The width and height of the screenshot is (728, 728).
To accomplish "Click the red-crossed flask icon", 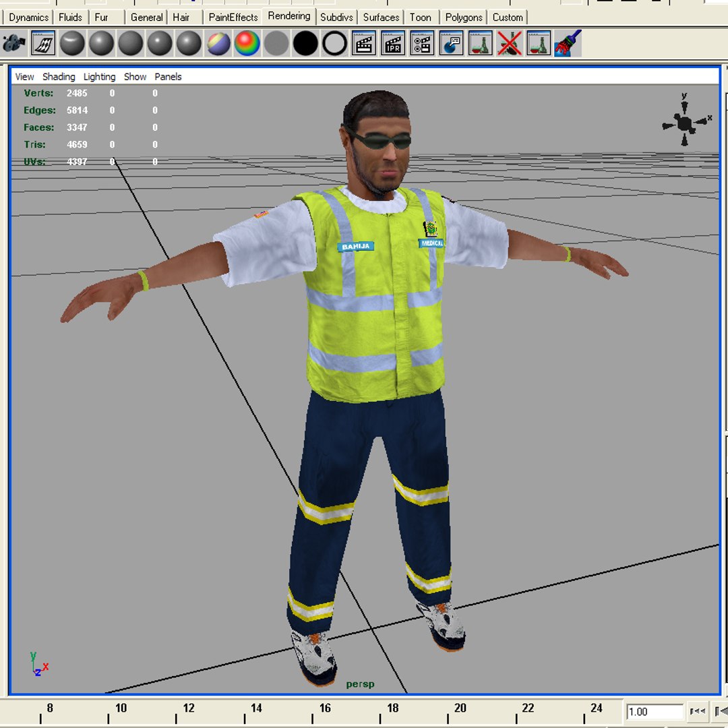I will (x=510, y=44).
